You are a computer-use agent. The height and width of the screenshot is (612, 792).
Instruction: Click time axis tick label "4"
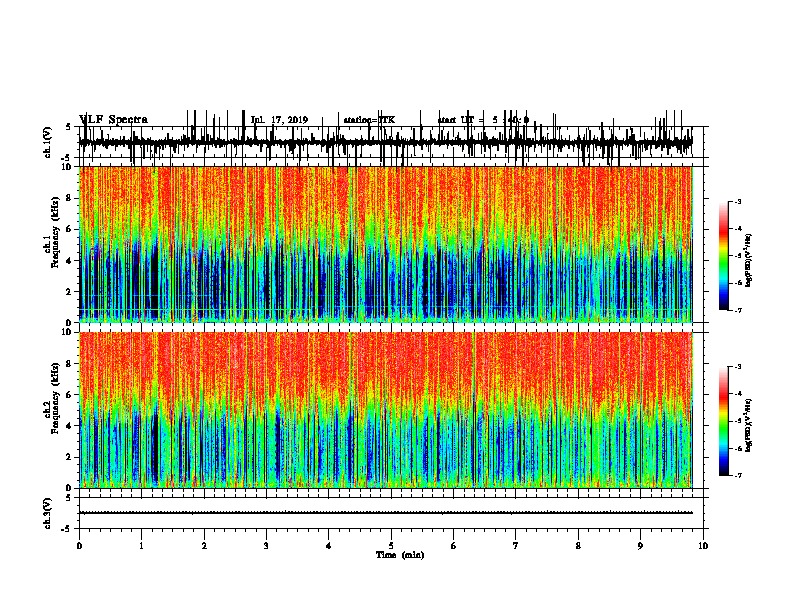click(329, 546)
